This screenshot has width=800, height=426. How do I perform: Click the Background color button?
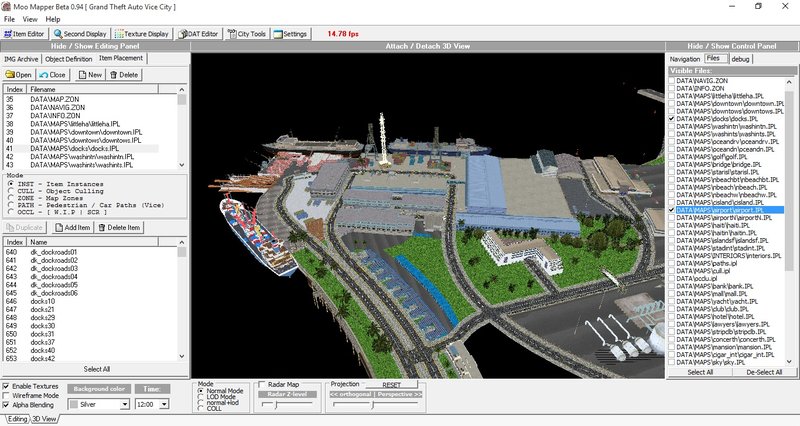99,389
